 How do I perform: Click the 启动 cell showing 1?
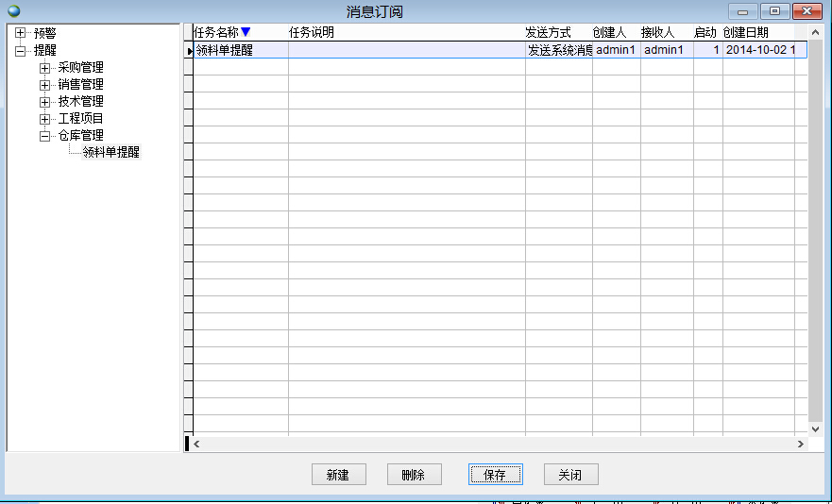click(707, 50)
